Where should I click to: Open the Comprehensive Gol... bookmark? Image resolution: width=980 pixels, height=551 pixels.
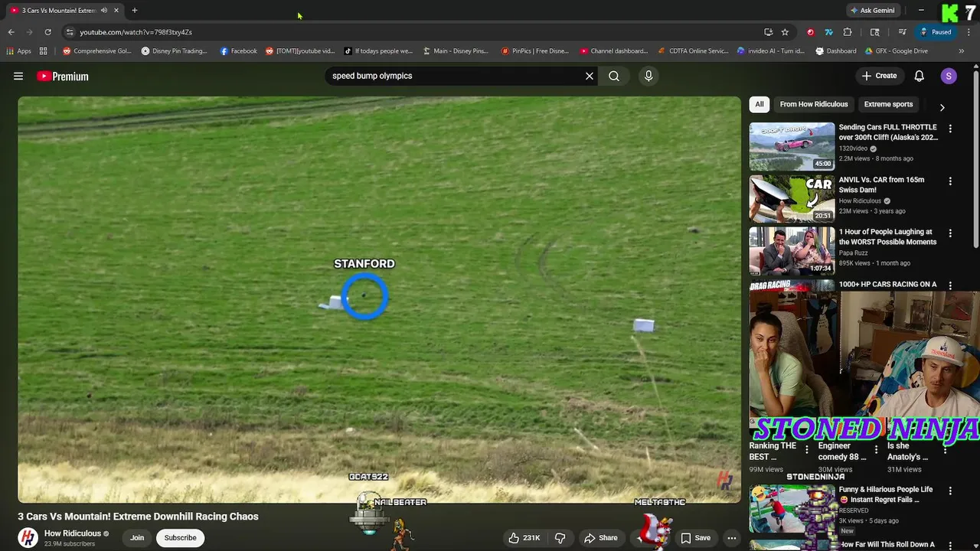click(x=97, y=51)
